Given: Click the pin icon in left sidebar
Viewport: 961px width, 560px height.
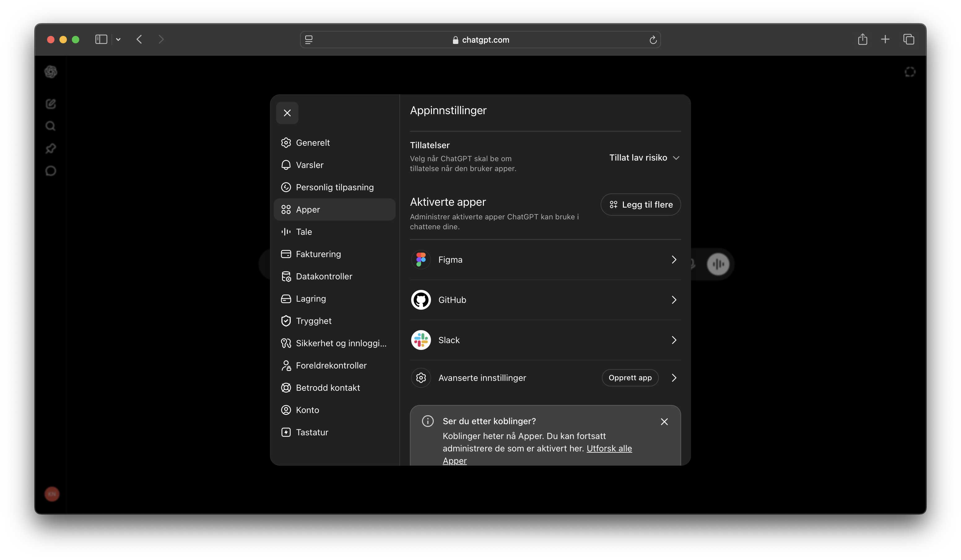Looking at the screenshot, I should (x=51, y=148).
